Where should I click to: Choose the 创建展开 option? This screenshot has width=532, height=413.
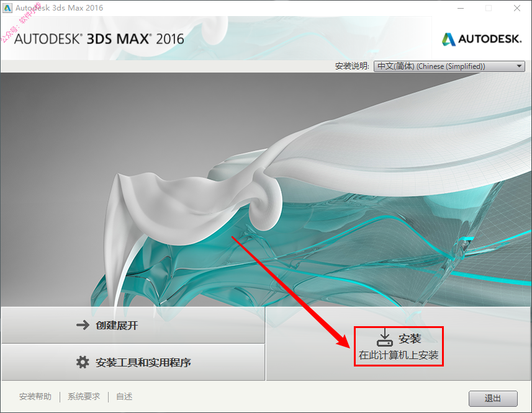click(x=133, y=325)
